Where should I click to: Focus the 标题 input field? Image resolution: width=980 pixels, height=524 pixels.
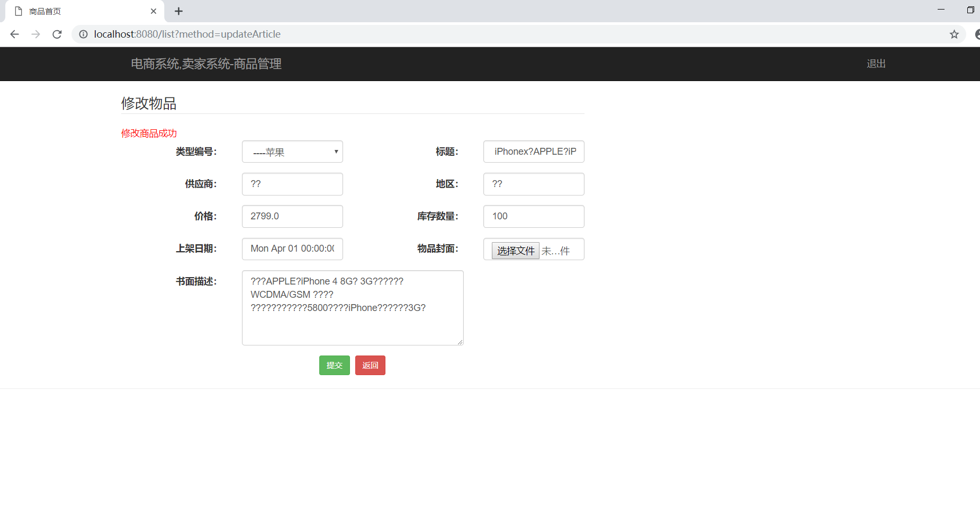(x=534, y=152)
